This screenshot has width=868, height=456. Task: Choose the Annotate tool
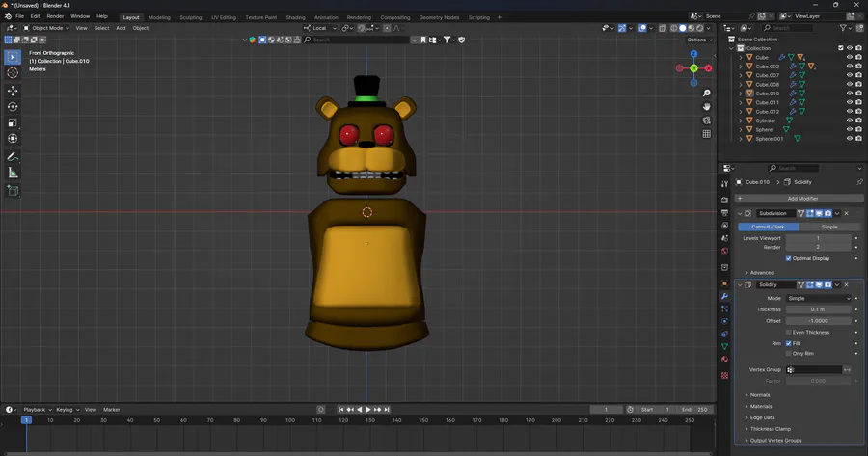click(13, 157)
